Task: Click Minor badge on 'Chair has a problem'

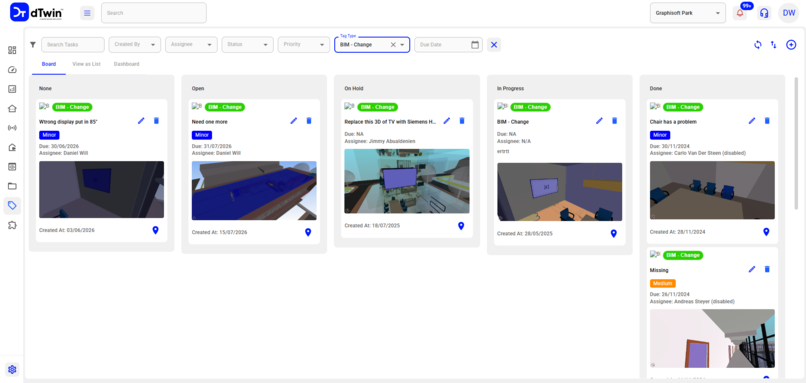Action: click(x=660, y=135)
